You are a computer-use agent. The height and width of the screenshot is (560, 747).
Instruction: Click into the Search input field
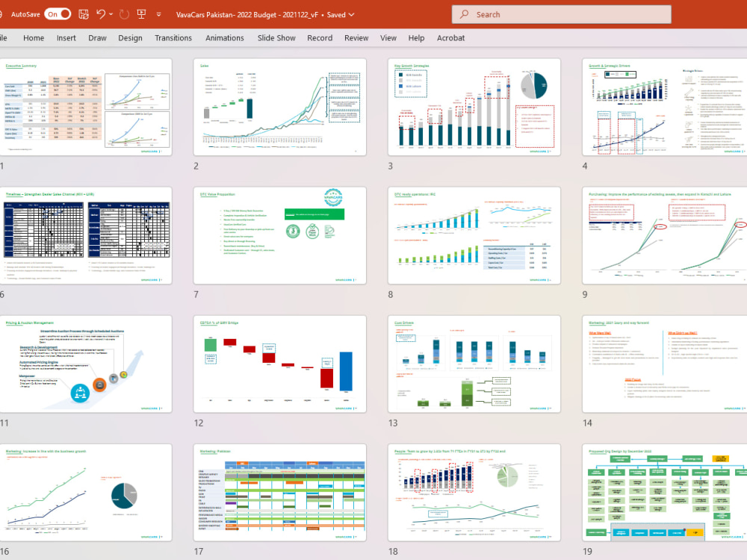tap(561, 14)
